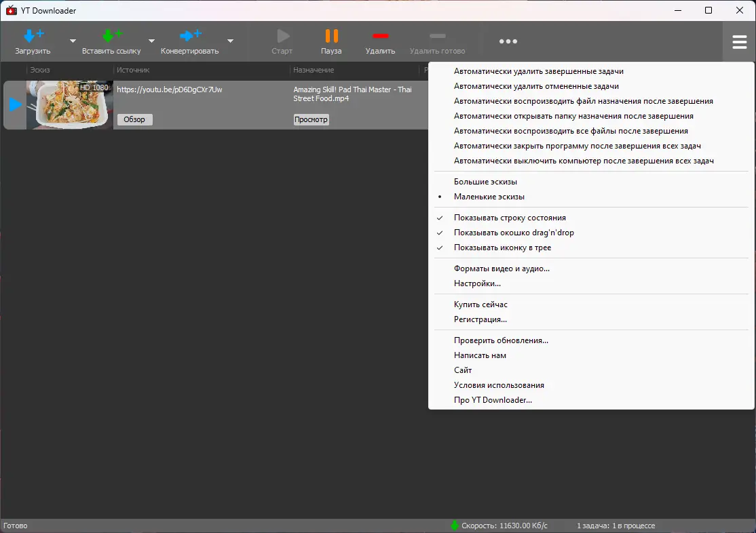The height and width of the screenshot is (533, 756).
Task: Close the hamburger menu icon
Action: pyautogui.click(x=739, y=42)
